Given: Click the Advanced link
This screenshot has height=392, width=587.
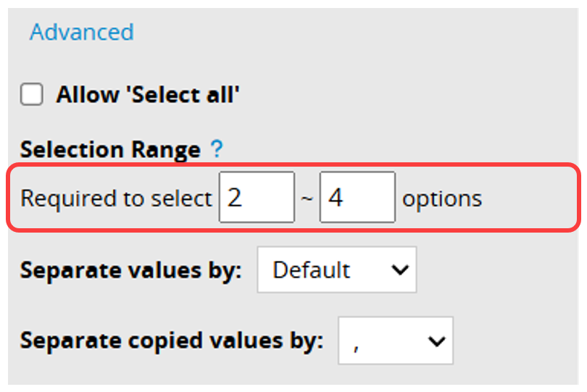Looking at the screenshot, I should (82, 33).
